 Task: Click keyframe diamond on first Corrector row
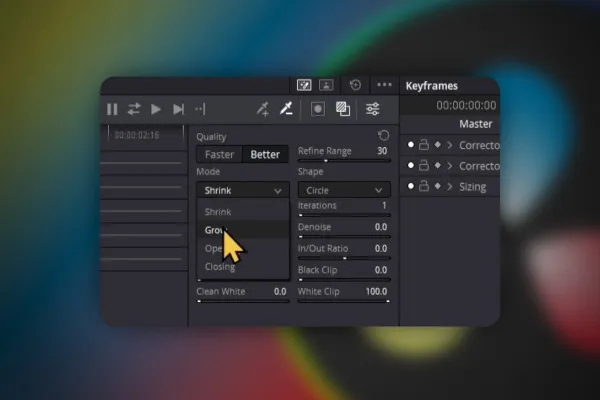pos(438,145)
